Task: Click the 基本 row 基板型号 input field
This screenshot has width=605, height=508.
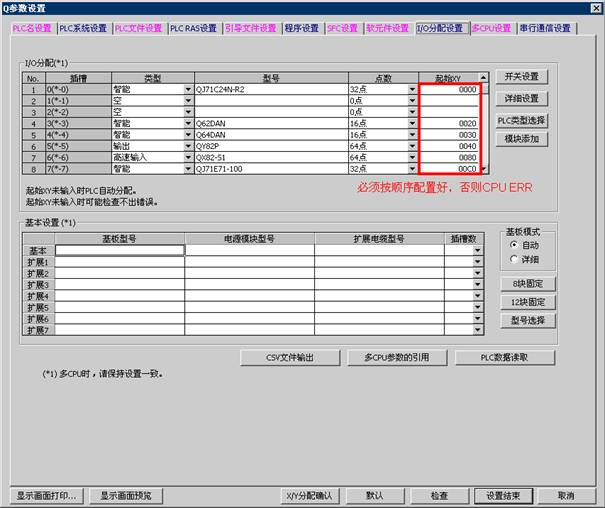Action: tap(120, 250)
